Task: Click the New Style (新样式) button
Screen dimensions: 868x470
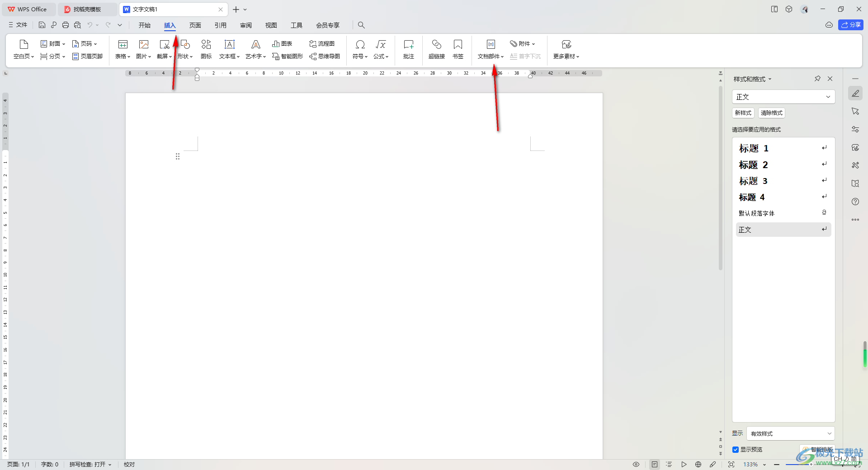Action: click(743, 113)
